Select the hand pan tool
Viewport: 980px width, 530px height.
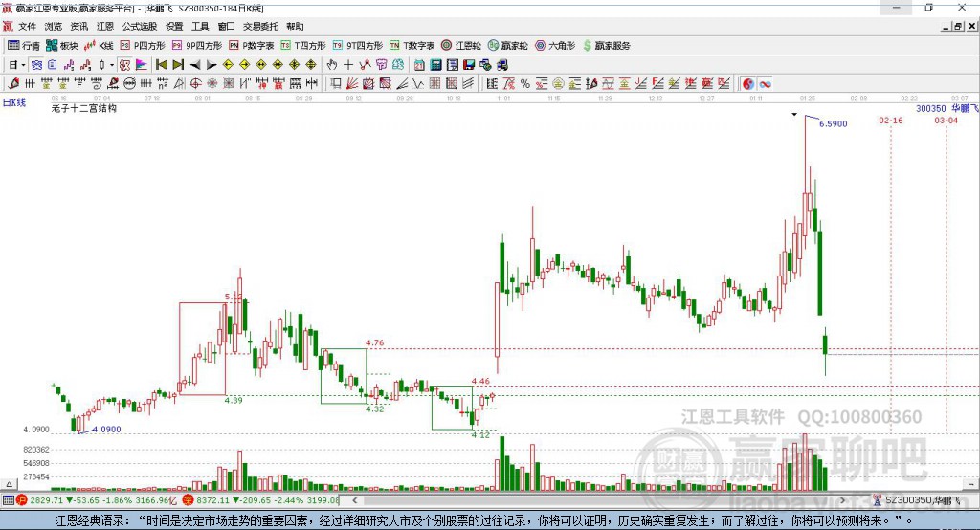pos(332,65)
